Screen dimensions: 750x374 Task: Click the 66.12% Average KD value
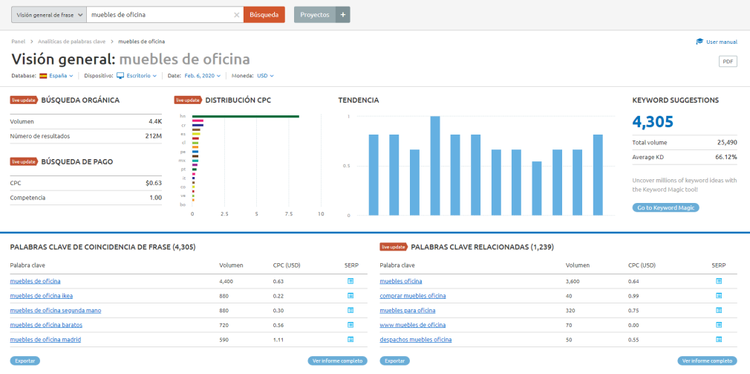[x=727, y=157]
